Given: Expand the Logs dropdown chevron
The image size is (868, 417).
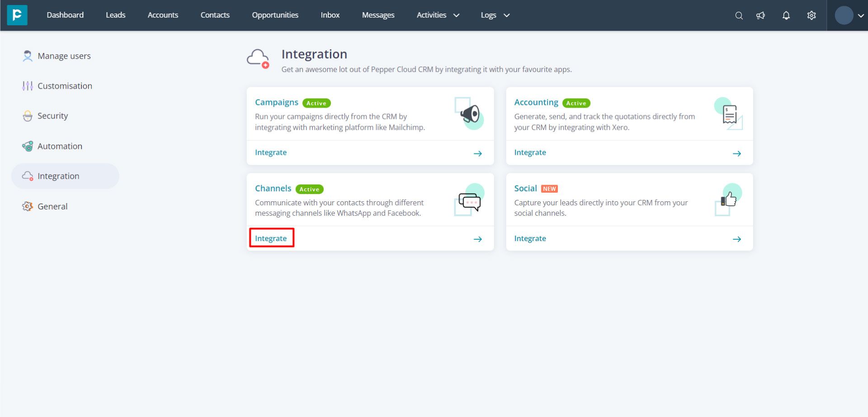Looking at the screenshot, I should click(507, 15).
